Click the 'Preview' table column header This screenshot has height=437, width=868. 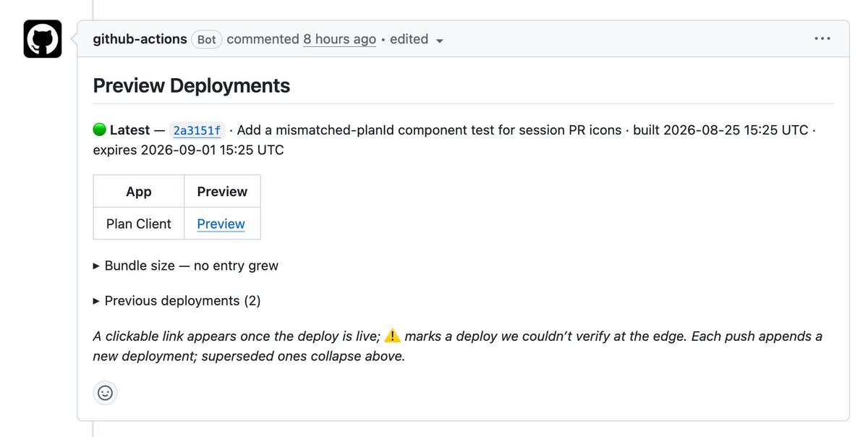click(x=222, y=192)
